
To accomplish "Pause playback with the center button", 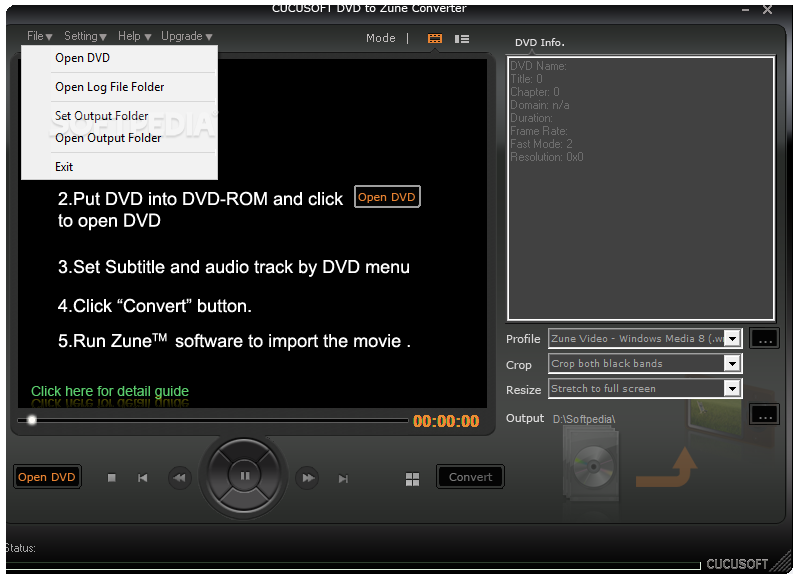I will [245, 476].
